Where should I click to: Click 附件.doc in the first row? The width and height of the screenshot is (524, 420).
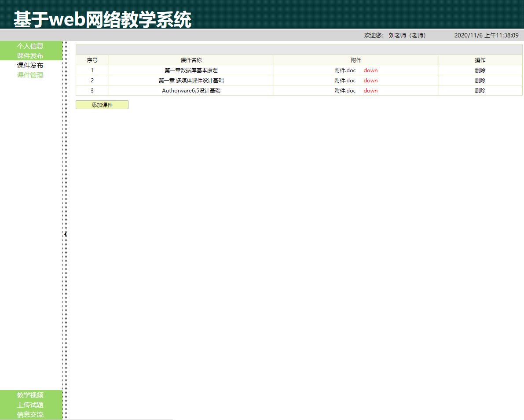pyautogui.click(x=345, y=70)
